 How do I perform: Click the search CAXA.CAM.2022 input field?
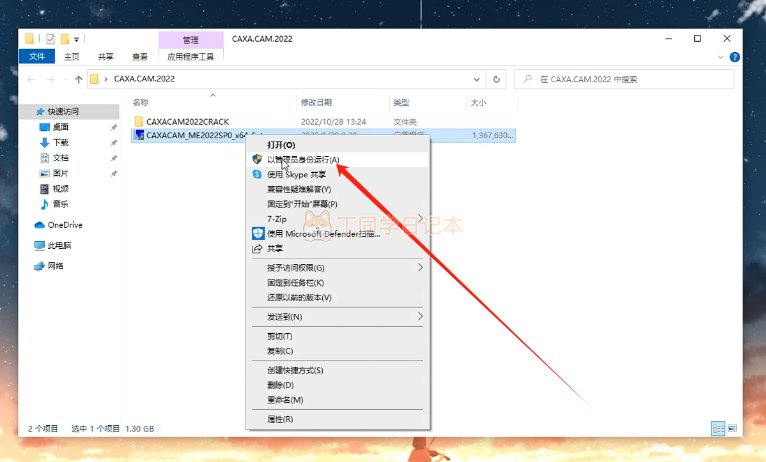pyautogui.click(x=624, y=79)
